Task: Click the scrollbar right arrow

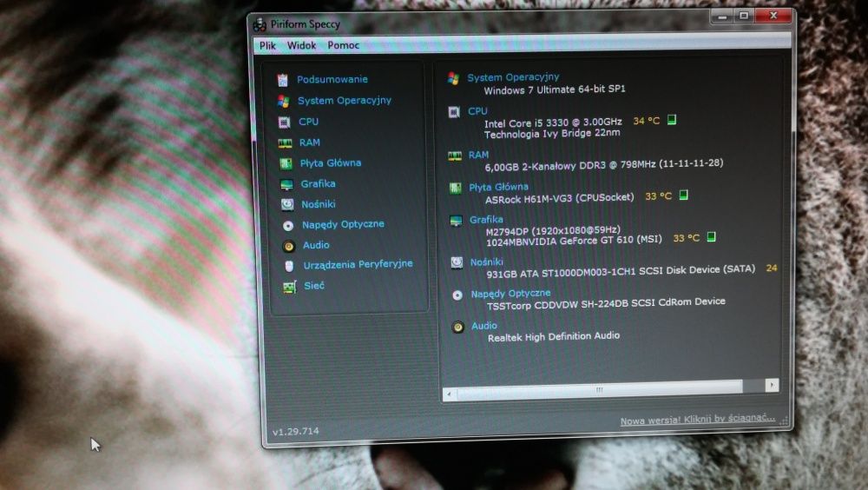Action: click(x=773, y=385)
